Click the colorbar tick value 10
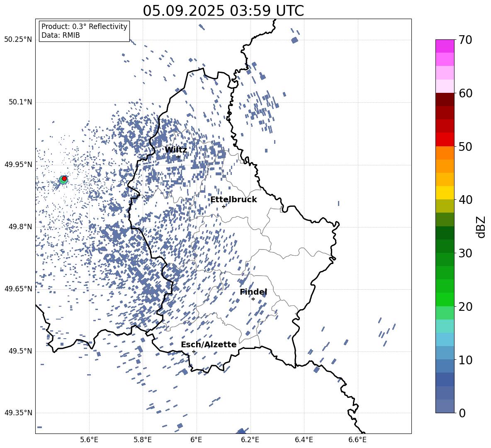The image size is (491, 448). 465,360
